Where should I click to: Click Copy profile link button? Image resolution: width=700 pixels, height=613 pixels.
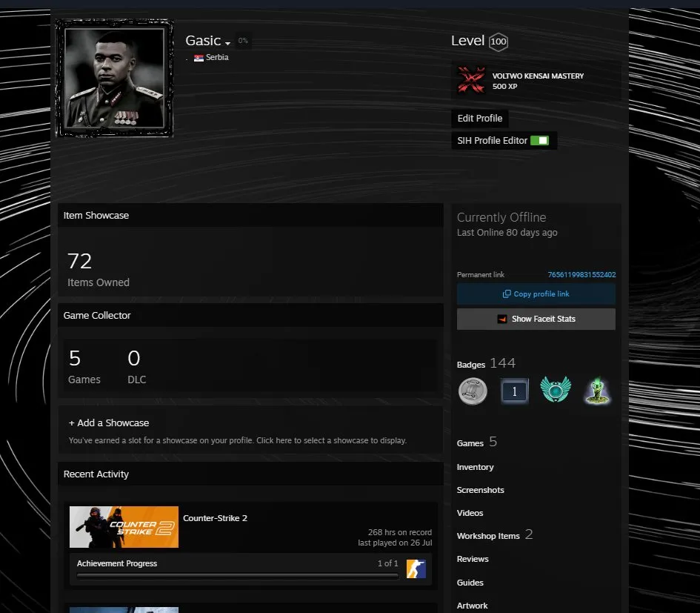point(536,294)
